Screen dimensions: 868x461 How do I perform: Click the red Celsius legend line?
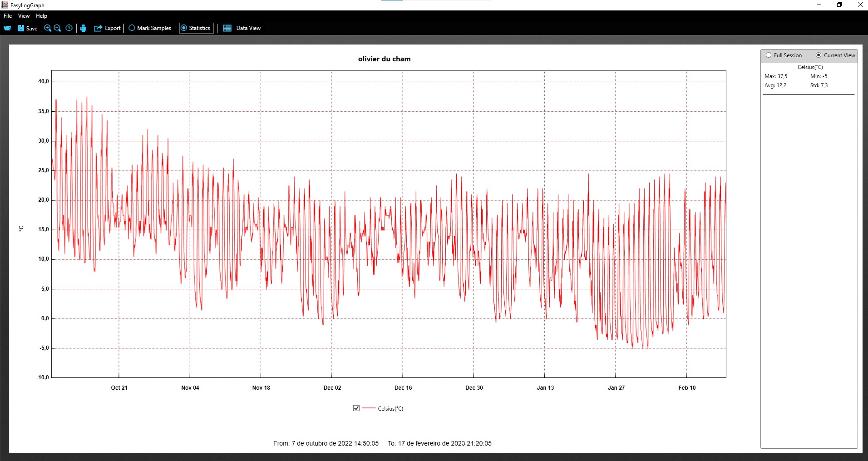click(x=369, y=408)
